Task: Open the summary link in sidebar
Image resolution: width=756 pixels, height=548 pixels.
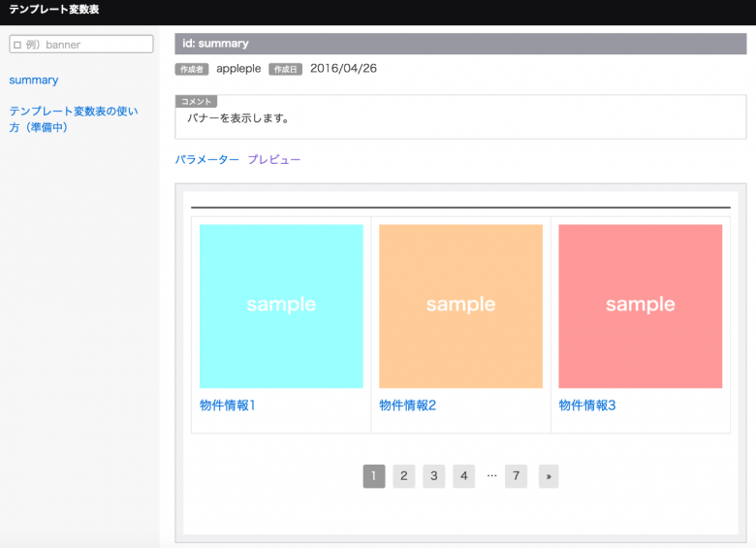Action: tap(34, 81)
